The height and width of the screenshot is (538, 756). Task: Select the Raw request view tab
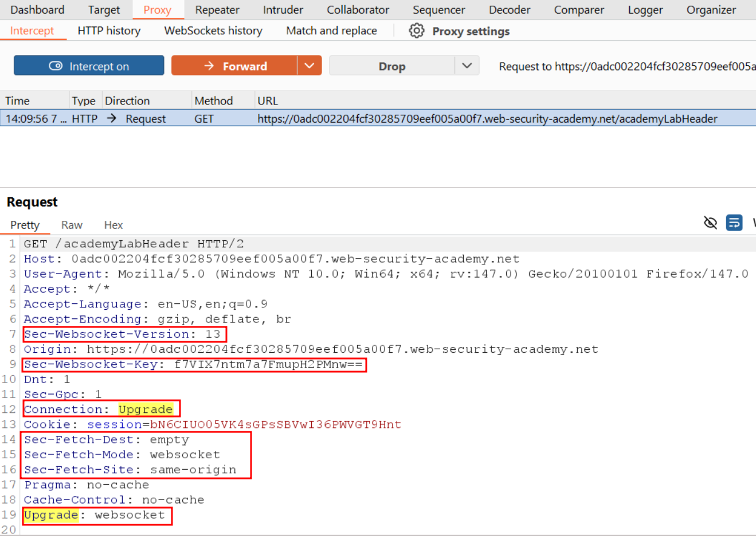tap(72, 225)
